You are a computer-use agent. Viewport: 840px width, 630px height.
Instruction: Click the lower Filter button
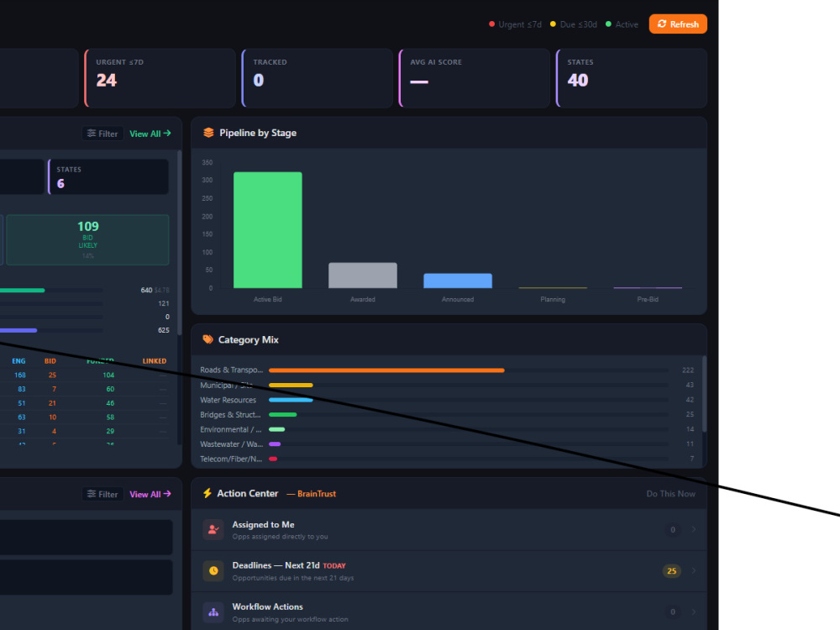coord(102,494)
